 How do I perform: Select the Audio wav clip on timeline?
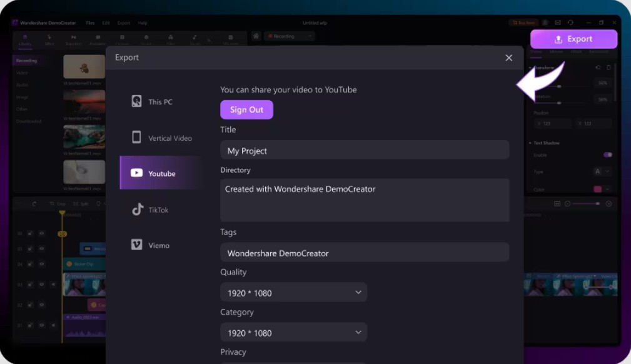click(x=84, y=325)
